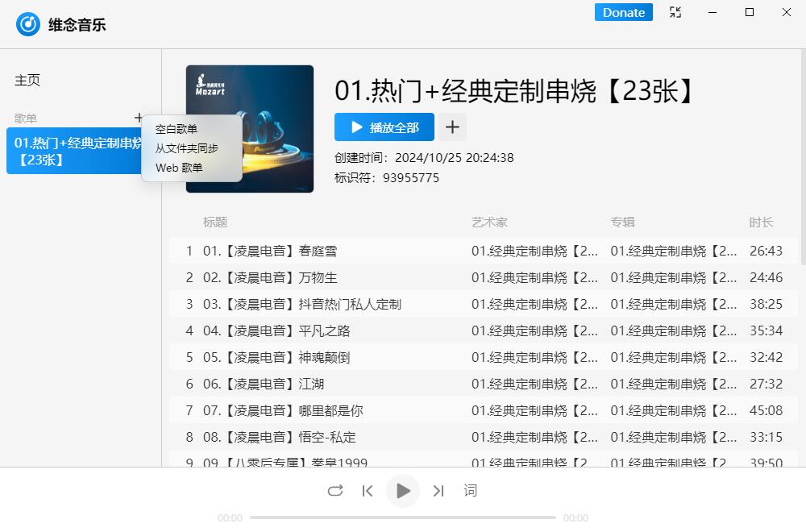Image resolution: width=806 pixels, height=532 pixels.
Task: Click the playback progress slider
Action: 403,517
